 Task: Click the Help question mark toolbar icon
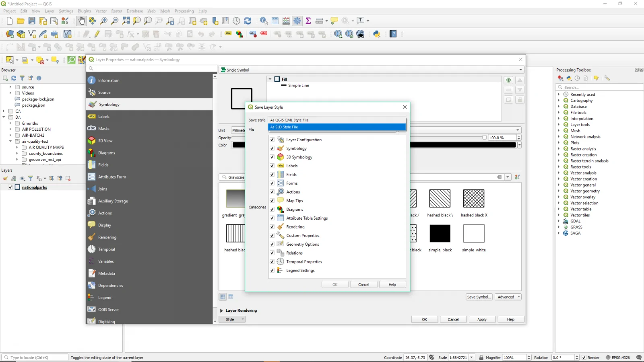[393, 34]
